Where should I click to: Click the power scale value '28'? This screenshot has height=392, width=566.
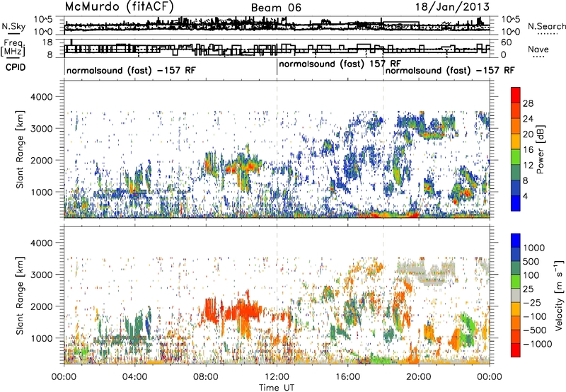pyautogui.click(x=528, y=103)
